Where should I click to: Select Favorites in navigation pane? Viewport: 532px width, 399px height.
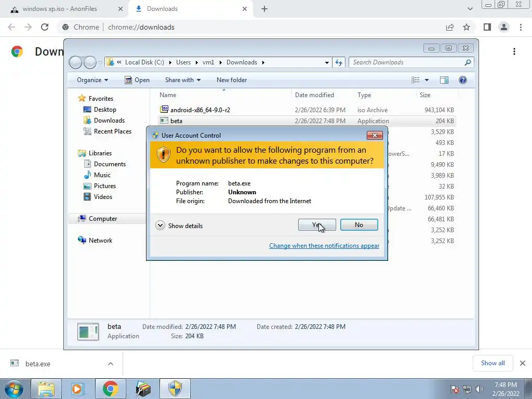pyautogui.click(x=101, y=99)
